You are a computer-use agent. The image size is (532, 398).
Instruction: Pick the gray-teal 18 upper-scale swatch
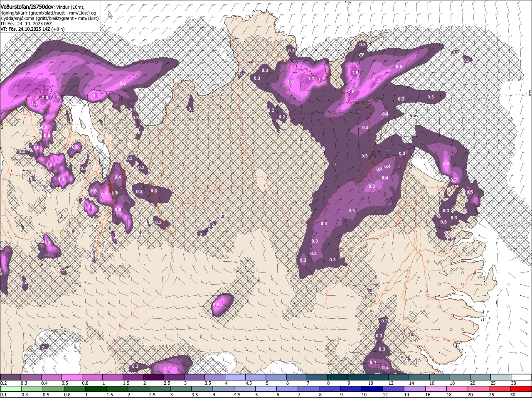pyautogui.click(x=460, y=377)
